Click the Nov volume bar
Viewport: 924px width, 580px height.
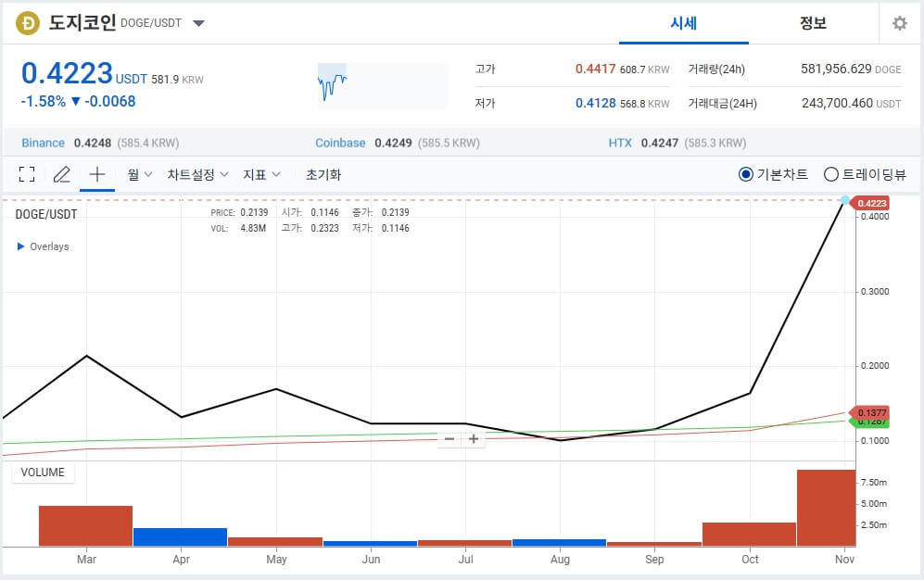(826, 508)
